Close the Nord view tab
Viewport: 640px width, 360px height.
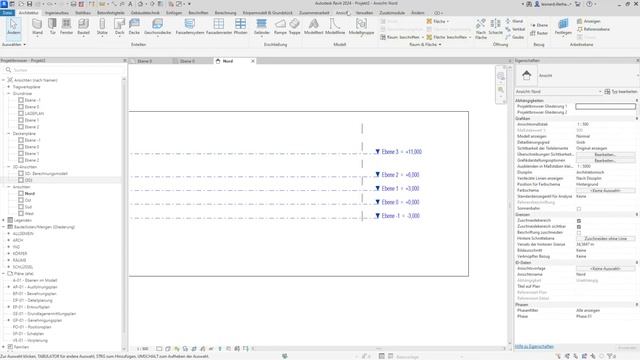tap(253, 61)
